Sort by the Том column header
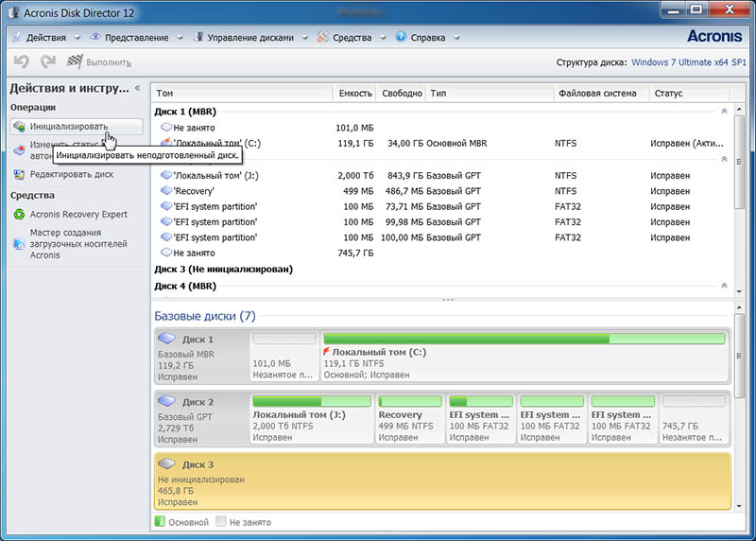756x541 pixels. (x=243, y=93)
